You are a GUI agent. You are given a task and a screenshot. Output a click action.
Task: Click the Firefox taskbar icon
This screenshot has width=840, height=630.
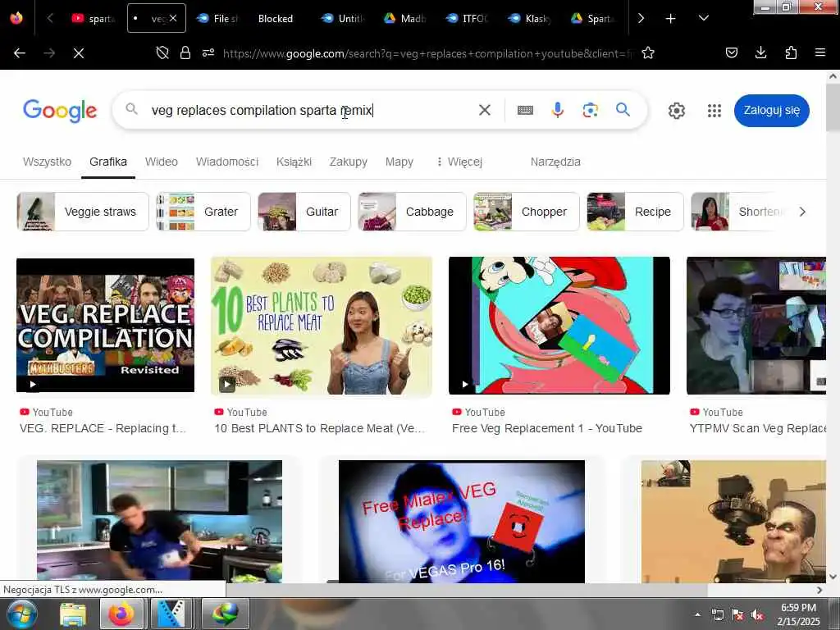(x=121, y=614)
